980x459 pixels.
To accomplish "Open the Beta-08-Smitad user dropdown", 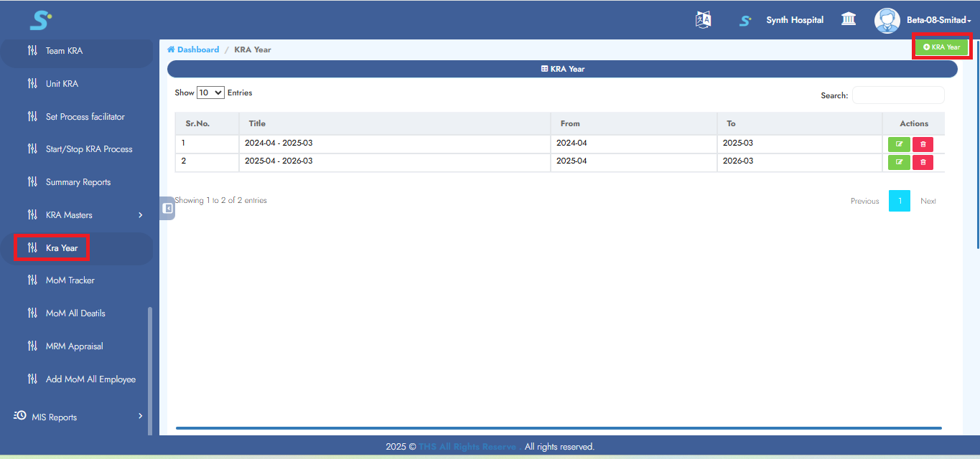I will tap(938, 20).
